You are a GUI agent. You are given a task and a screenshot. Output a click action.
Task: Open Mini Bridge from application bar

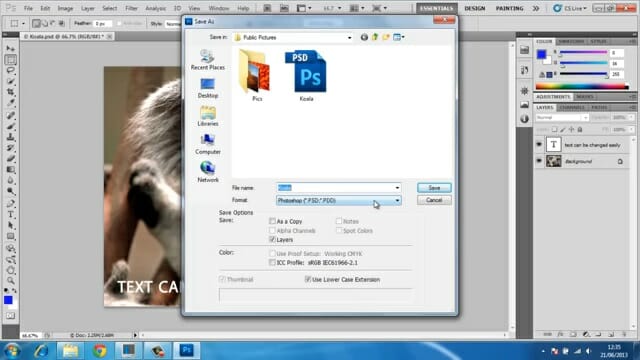[x=284, y=8]
